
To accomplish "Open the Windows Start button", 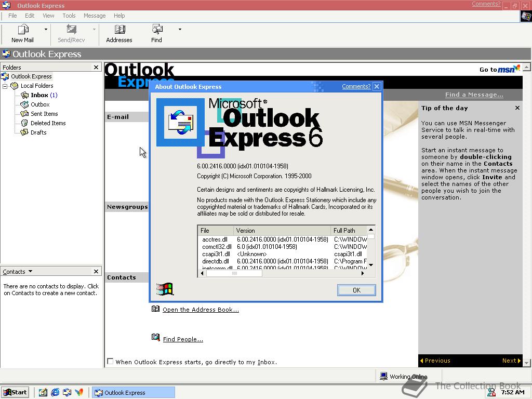I will [15, 393].
